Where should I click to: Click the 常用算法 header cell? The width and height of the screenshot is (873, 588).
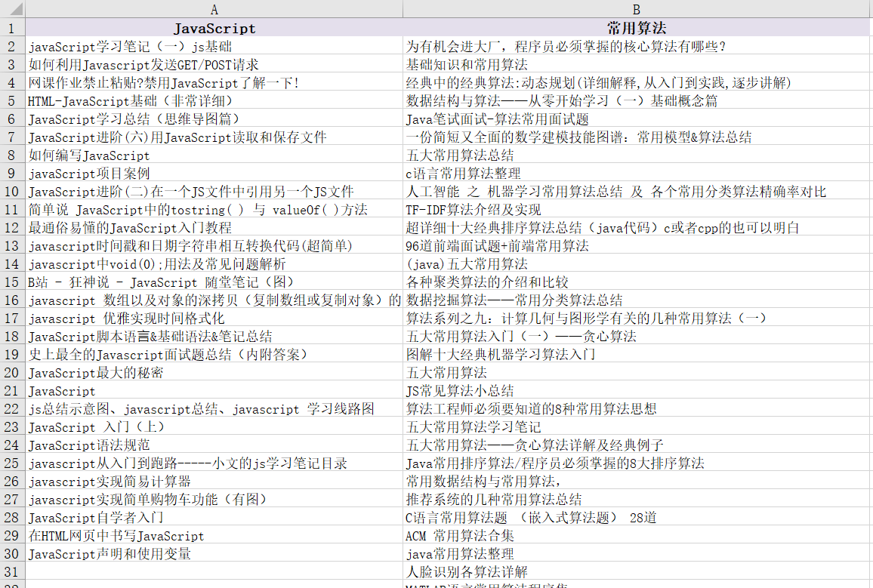(x=637, y=28)
